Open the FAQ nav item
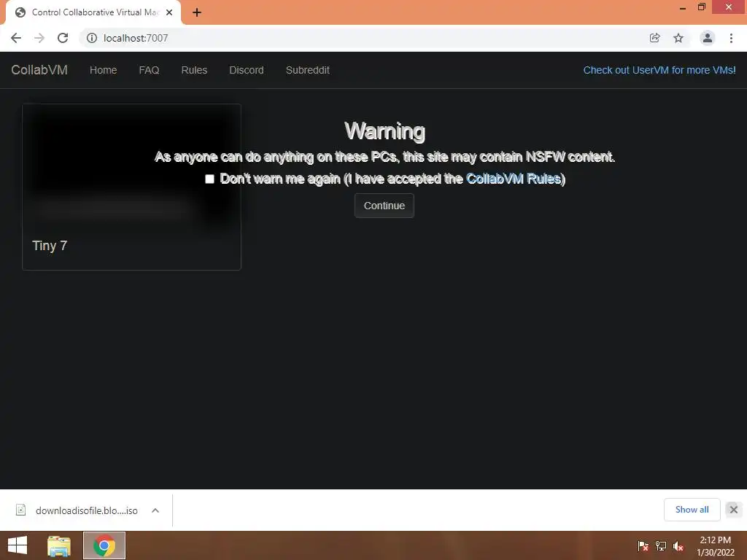This screenshot has width=747, height=560. point(149,70)
